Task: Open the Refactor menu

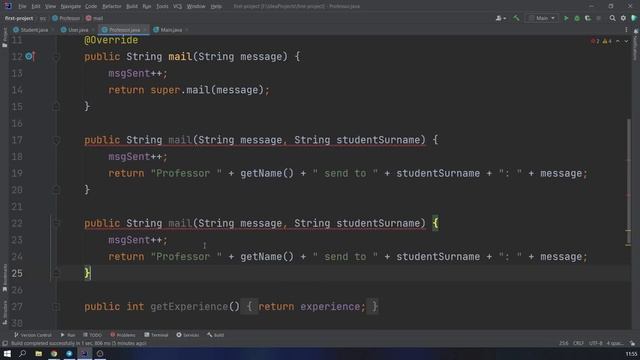Action: [x=111, y=6]
